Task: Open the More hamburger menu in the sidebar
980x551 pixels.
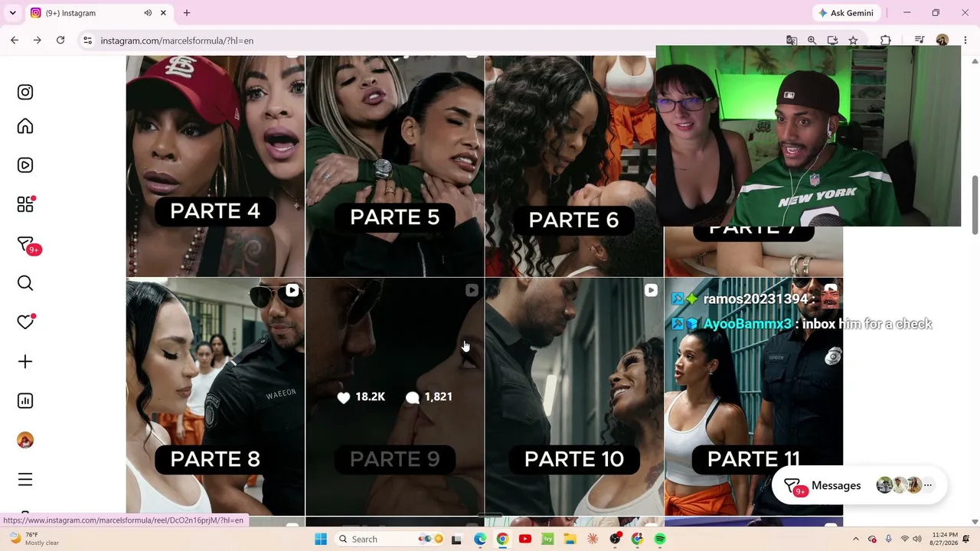Action: click(x=25, y=480)
